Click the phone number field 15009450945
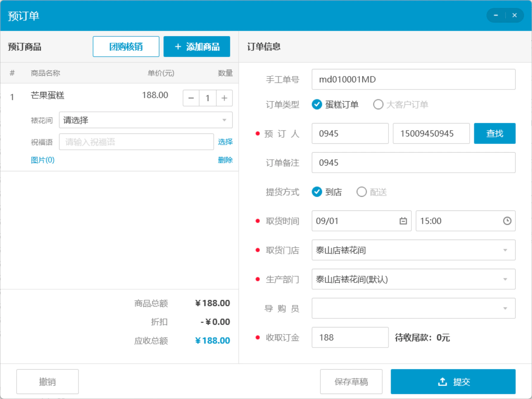Image resolution: width=532 pixels, height=399 pixels. click(x=431, y=133)
